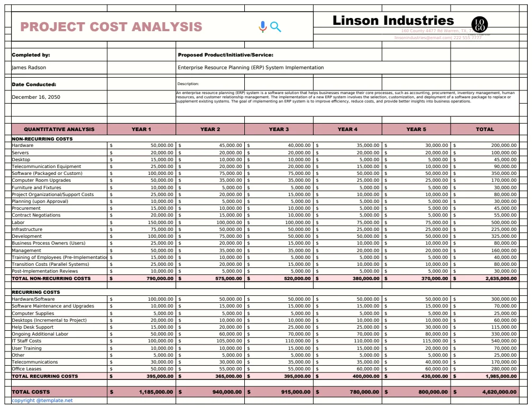Image resolution: width=532 pixels, height=409 pixels.
Task: Select the Transition Costs (Parallel Systems) label
Action: [51, 264]
